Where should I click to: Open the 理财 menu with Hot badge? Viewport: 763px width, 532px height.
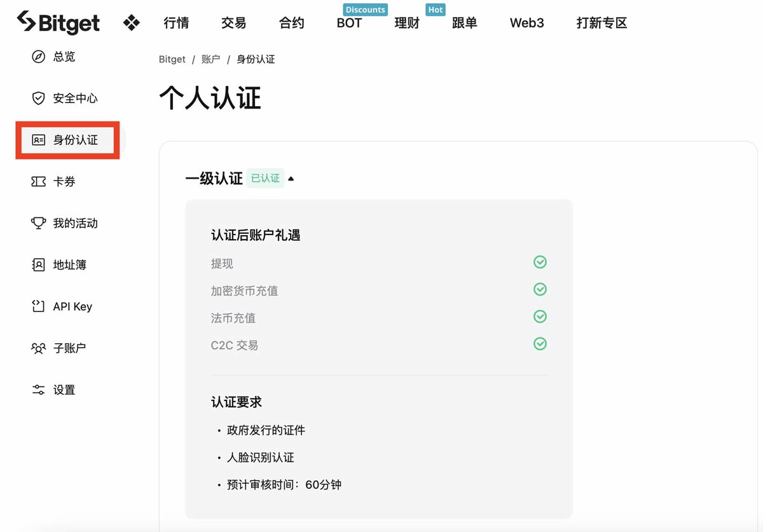(407, 24)
